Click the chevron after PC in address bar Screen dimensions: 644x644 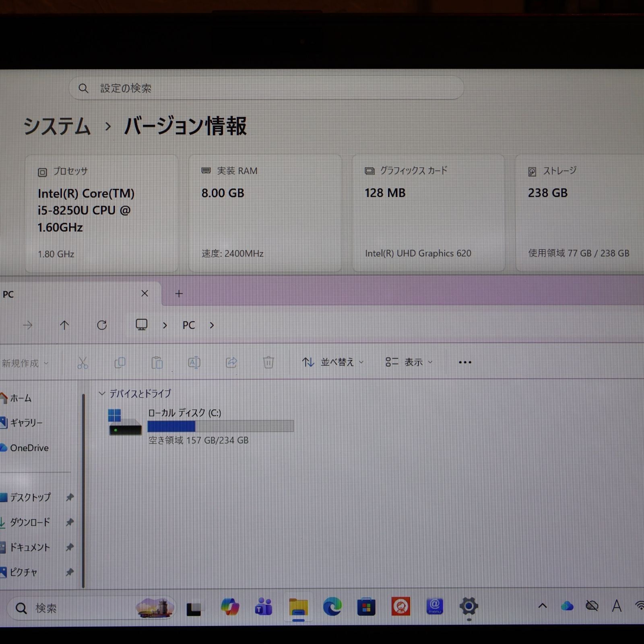point(212,325)
